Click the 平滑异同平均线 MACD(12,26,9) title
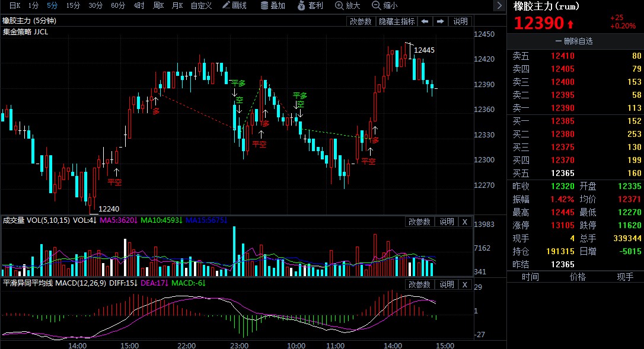Screen dimensions: 644x349 pos(54,283)
